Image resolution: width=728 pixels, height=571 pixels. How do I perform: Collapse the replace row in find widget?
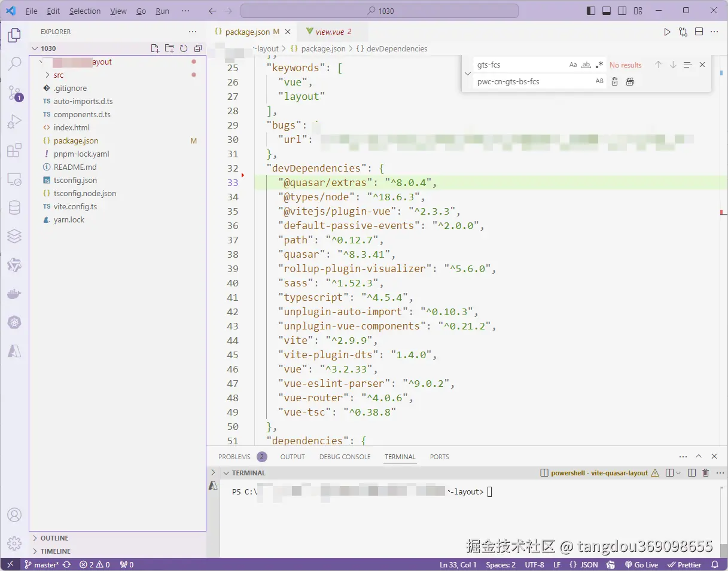tap(468, 73)
